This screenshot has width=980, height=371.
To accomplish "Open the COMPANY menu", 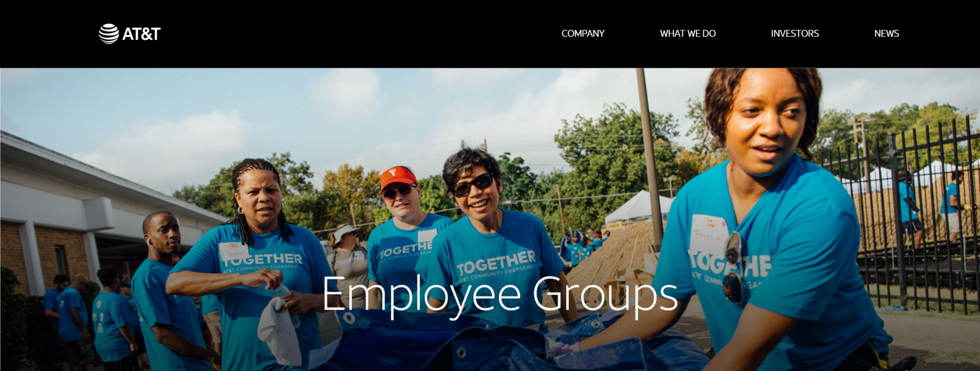I will tap(583, 34).
